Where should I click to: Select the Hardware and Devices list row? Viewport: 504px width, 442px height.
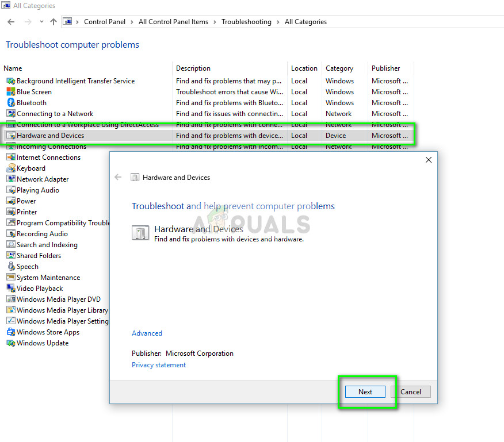pyautogui.click(x=208, y=136)
